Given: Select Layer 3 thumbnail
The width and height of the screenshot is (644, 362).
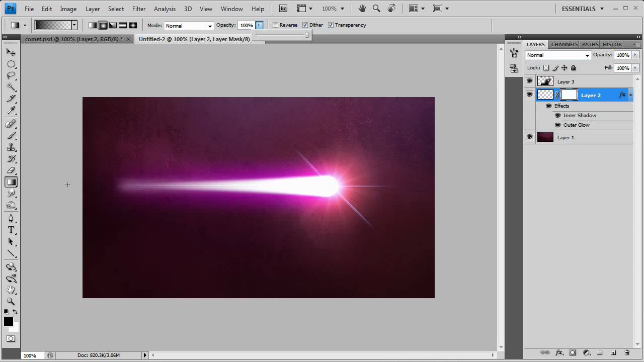Looking at the screenshot, I should coord(545,81).
